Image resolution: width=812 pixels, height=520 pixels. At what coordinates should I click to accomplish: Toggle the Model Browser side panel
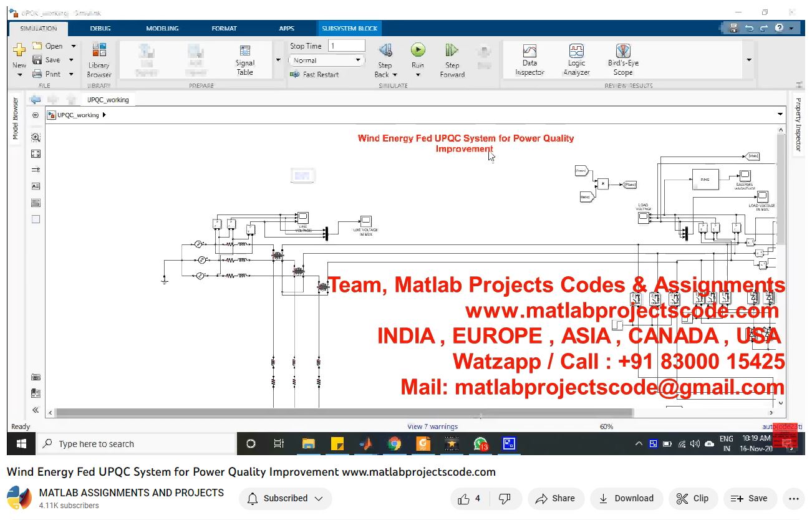[x=16, y=118]
